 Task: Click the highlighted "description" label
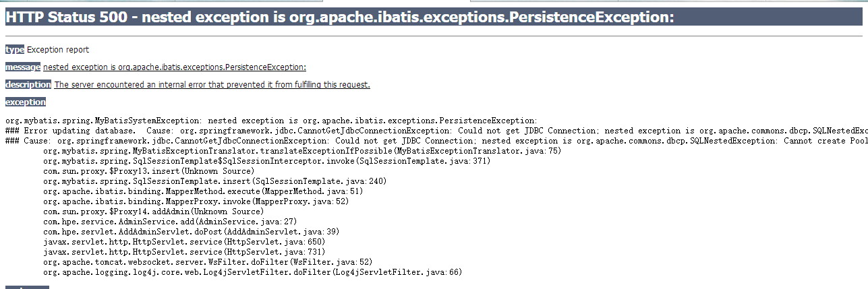28,84
